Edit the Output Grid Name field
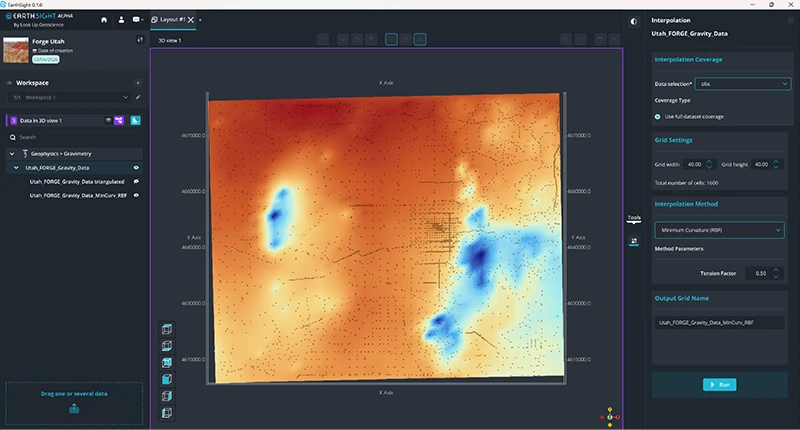 click(x=719, y=322)
